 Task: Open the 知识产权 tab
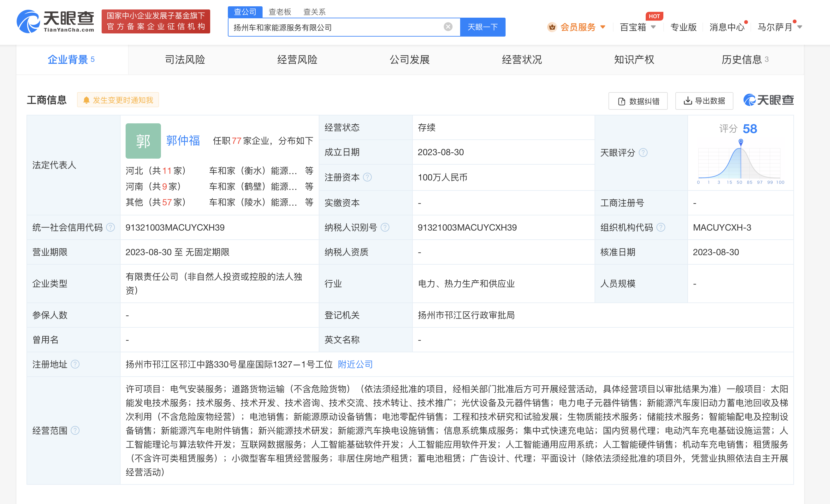click(x=634, y=60)
